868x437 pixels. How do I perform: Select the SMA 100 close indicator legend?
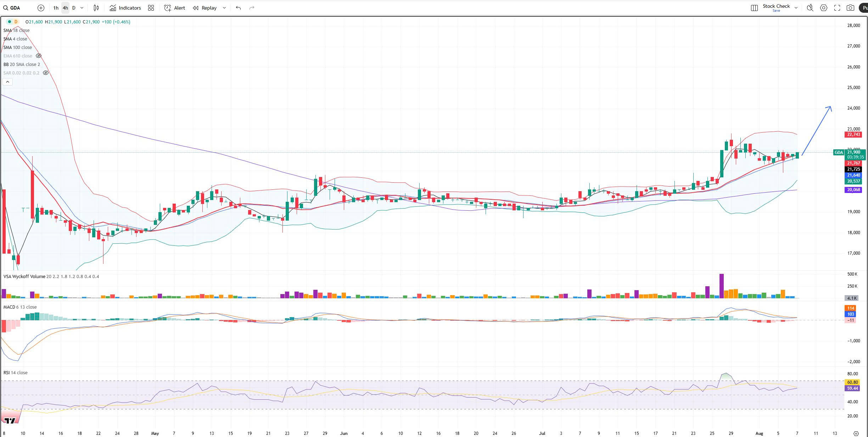(x=18, y=47)
